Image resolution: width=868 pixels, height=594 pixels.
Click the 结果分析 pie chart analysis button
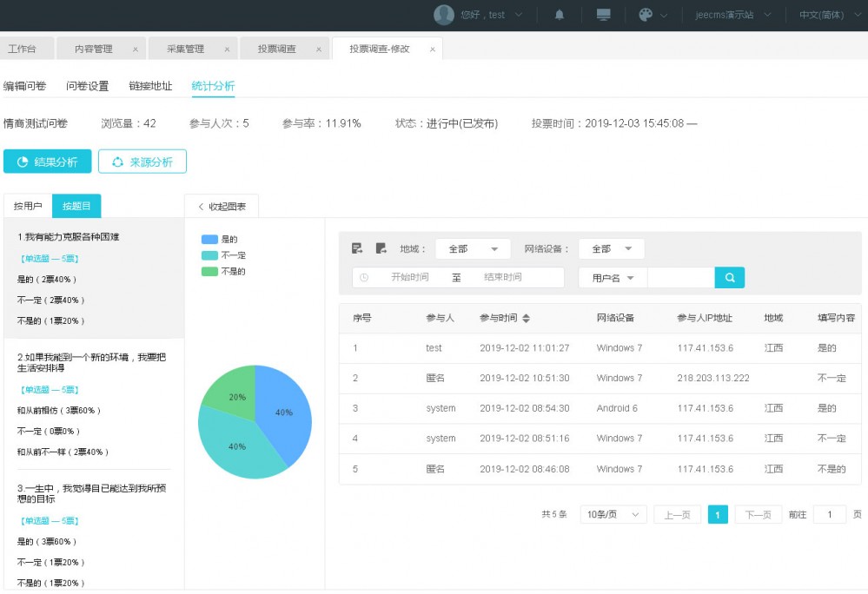pos(47,162)
